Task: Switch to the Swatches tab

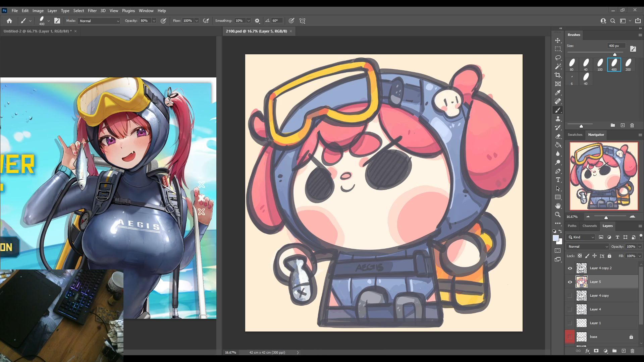Action: pyautogui.click(x=575, y=135)
